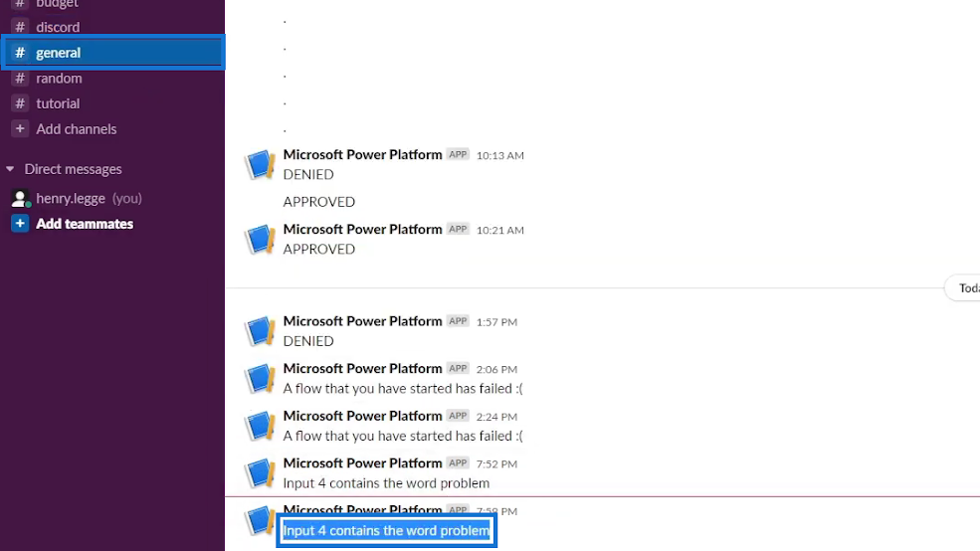Open the discord channel
Image resolution: width=980 pixels, height=551 pixels.
point(113,27)
